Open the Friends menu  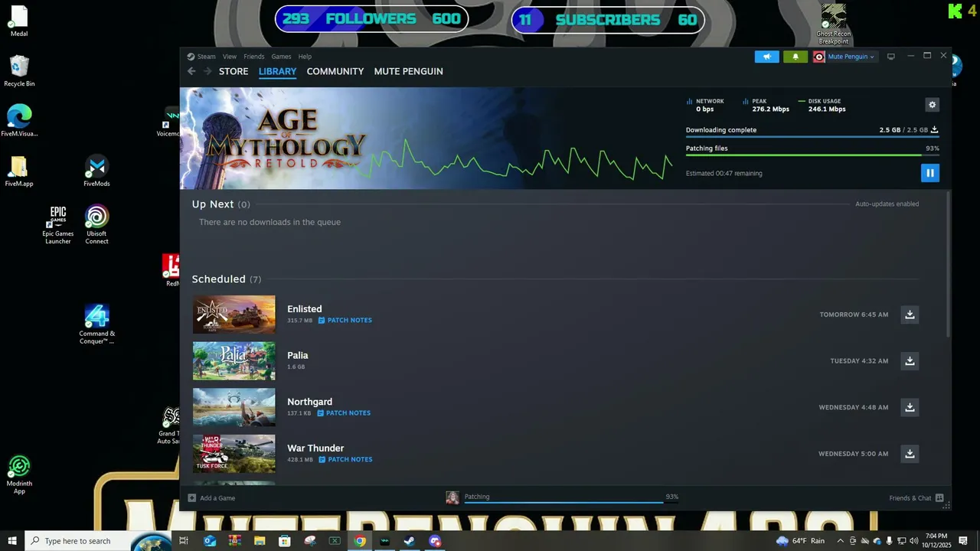pos(253,57)
